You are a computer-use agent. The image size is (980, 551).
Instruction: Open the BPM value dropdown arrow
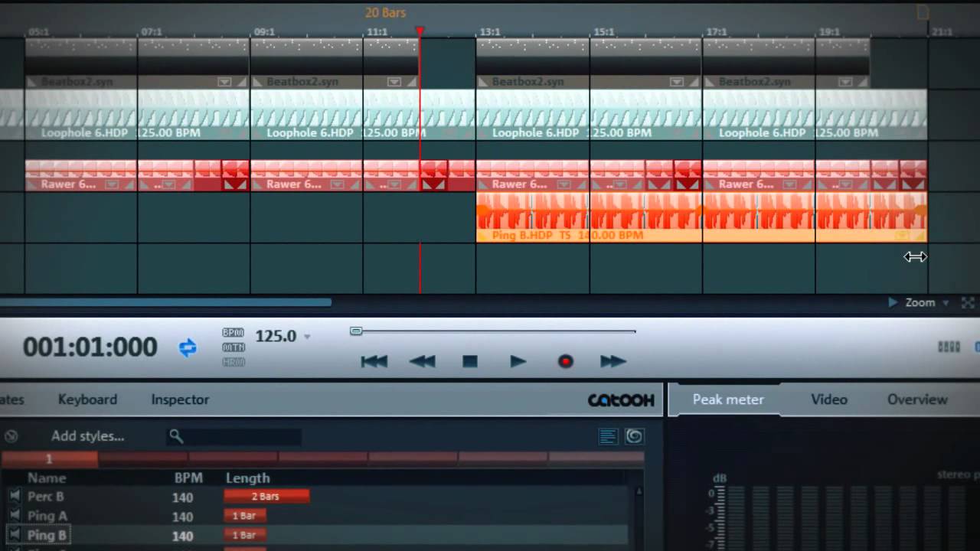307,337
